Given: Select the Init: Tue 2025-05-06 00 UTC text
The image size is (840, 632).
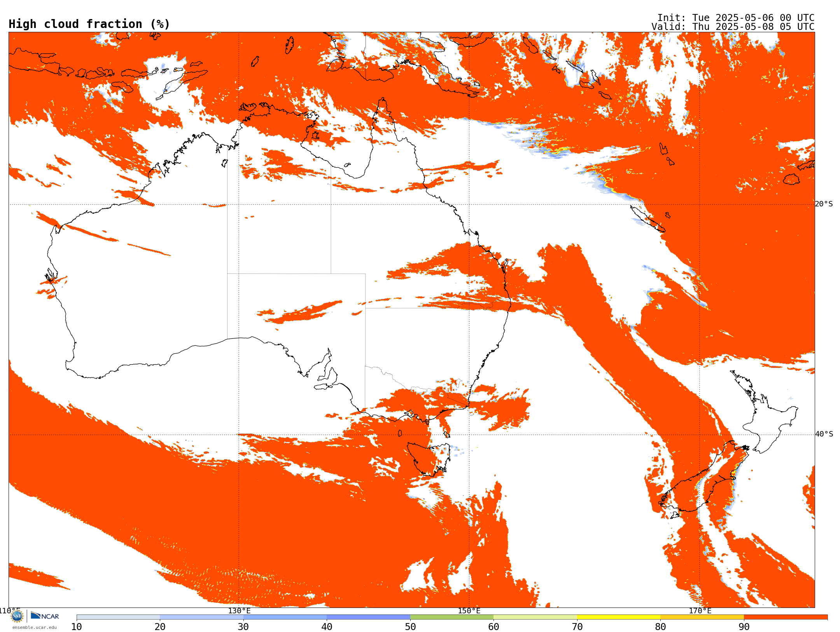Looking at the screenshot, I should click(736, 18).
